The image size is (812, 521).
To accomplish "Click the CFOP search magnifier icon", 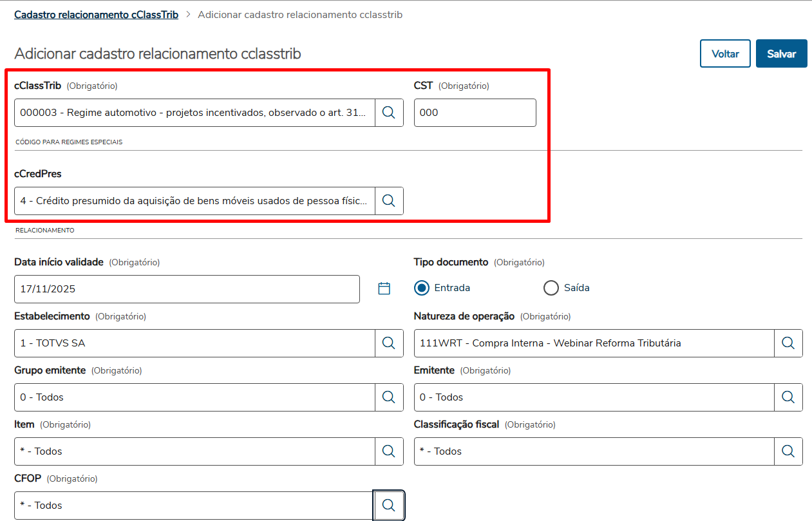I will point(389,506).
